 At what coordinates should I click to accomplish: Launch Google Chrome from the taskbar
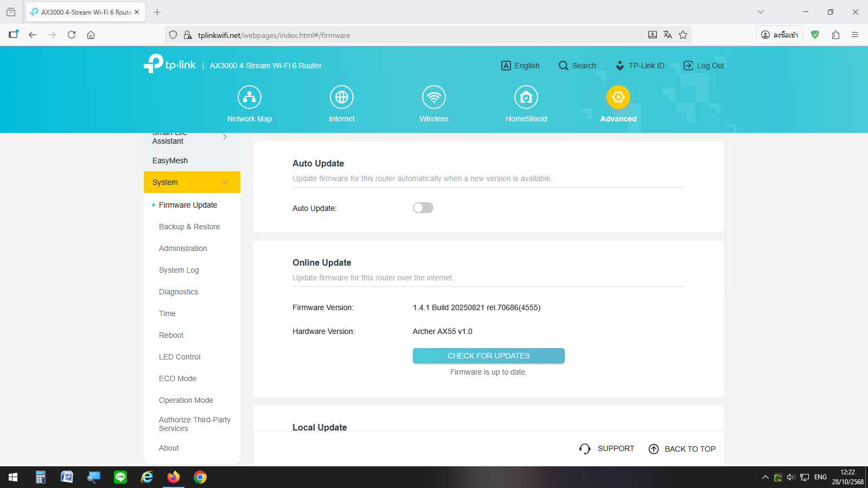tap(200, 477)
